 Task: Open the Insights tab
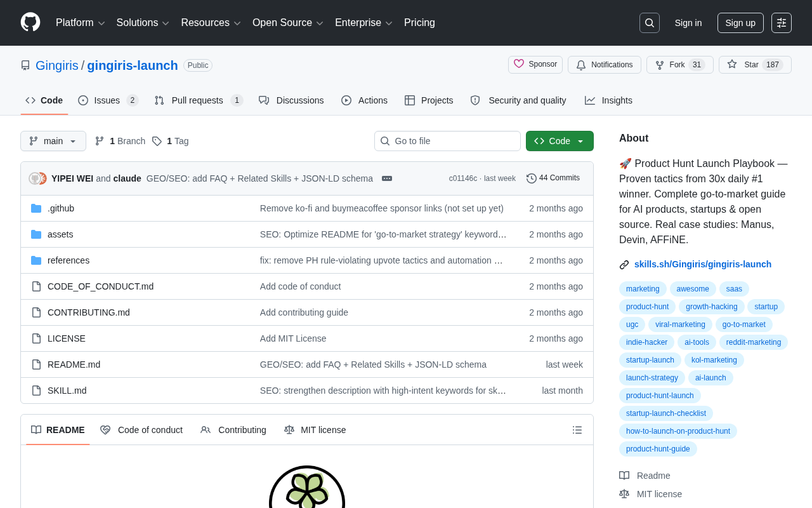click(608, 100)
